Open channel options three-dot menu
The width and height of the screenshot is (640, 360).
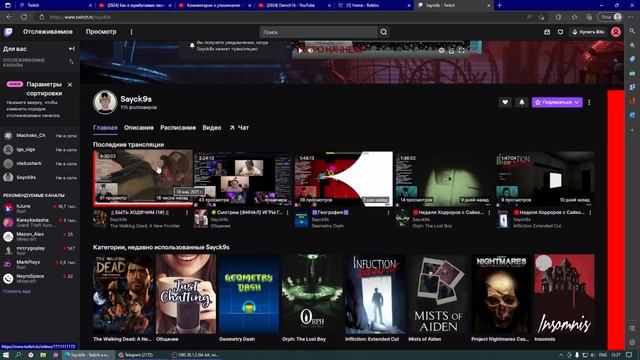click(589, 102)
